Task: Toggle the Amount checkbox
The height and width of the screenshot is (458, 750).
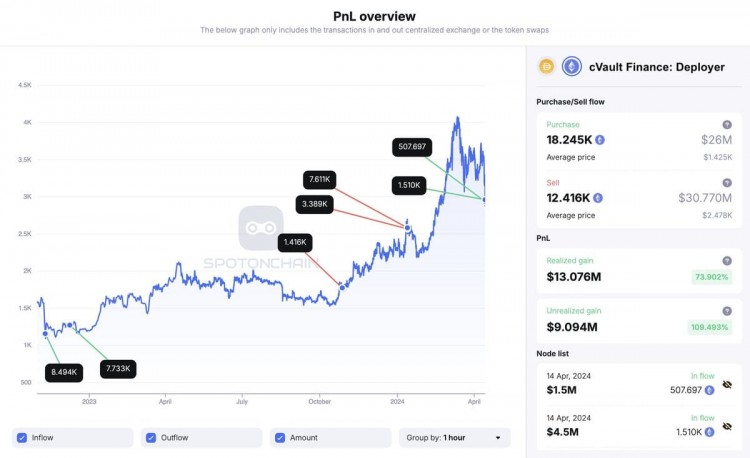Action: [280, 437]
